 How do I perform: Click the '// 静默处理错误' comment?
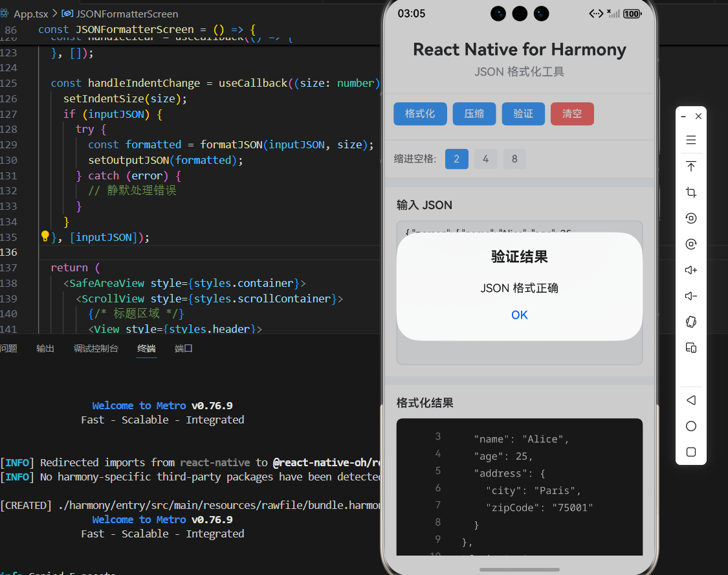pos(132,190)
